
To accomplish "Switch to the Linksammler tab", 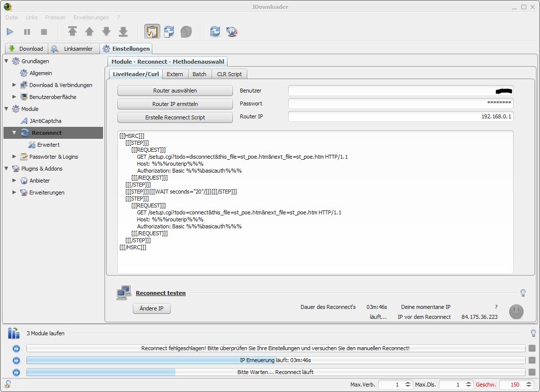I will pos(74,49).
